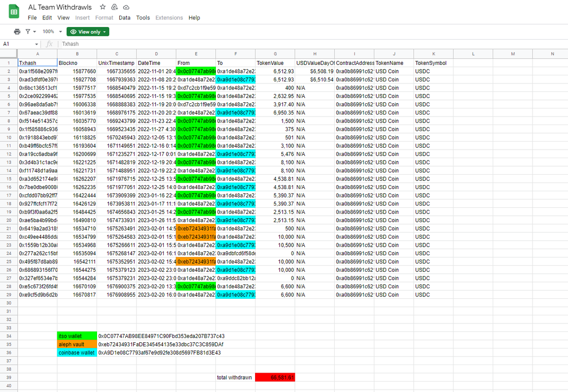Click the move-to-folder icon beside title
The height and width of the screenshot is (392, 568).
(x=114, y=7)
